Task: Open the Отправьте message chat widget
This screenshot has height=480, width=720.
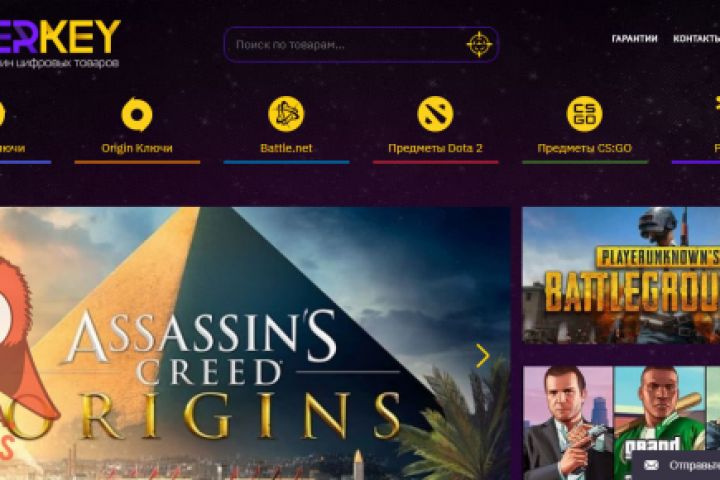Action: [x=676, y=465]
